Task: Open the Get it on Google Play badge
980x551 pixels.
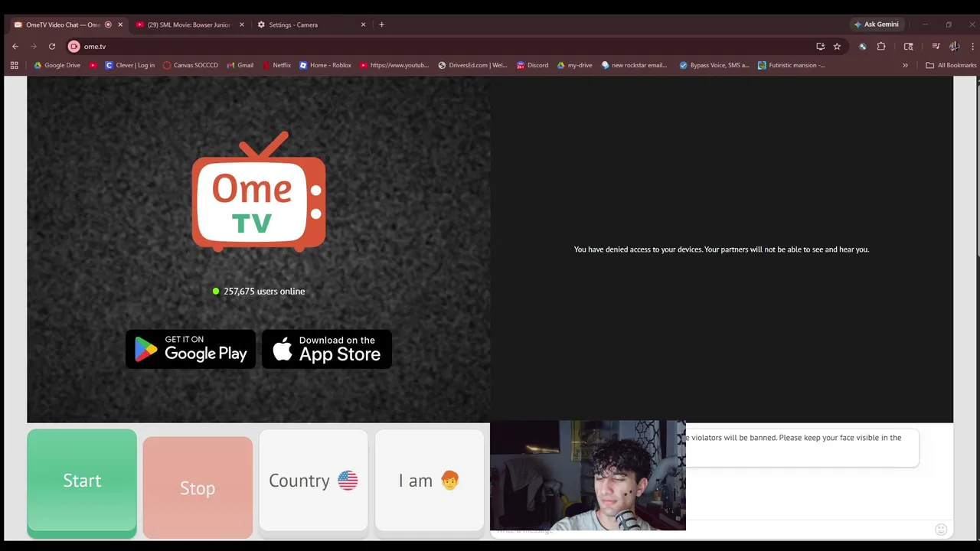Action: pyautogui.click(x=191, y=349)
